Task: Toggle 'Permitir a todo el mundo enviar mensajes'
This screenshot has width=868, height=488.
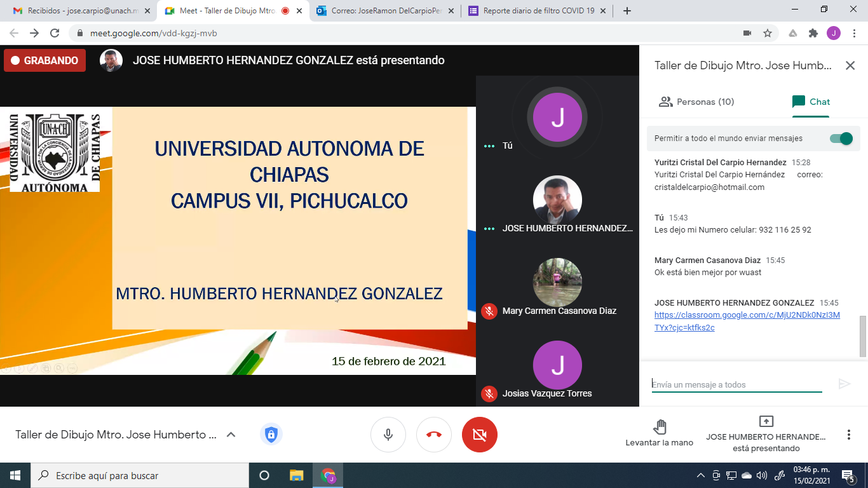Action: [x=841, y=139]
